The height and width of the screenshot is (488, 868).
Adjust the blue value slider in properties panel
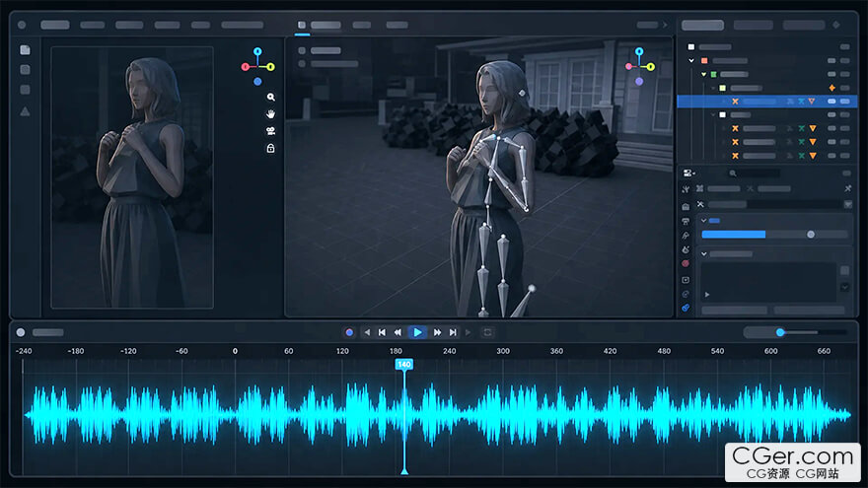point(774,235)
